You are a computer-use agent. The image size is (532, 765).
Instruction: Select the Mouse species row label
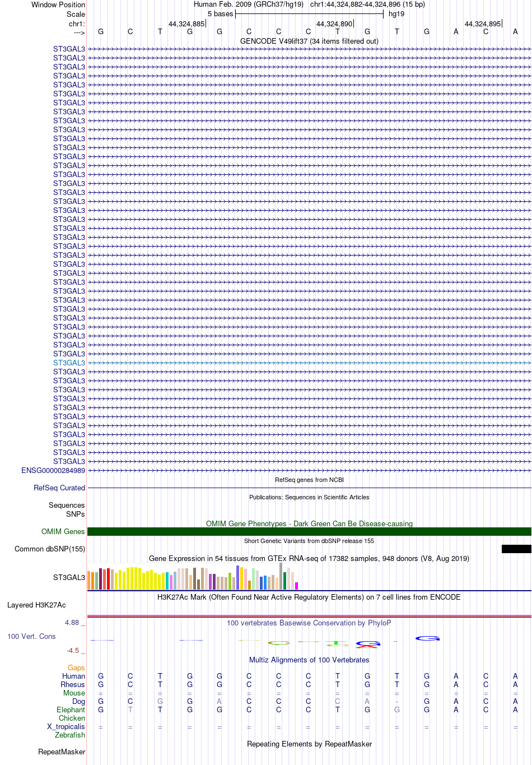coord(74,693)
